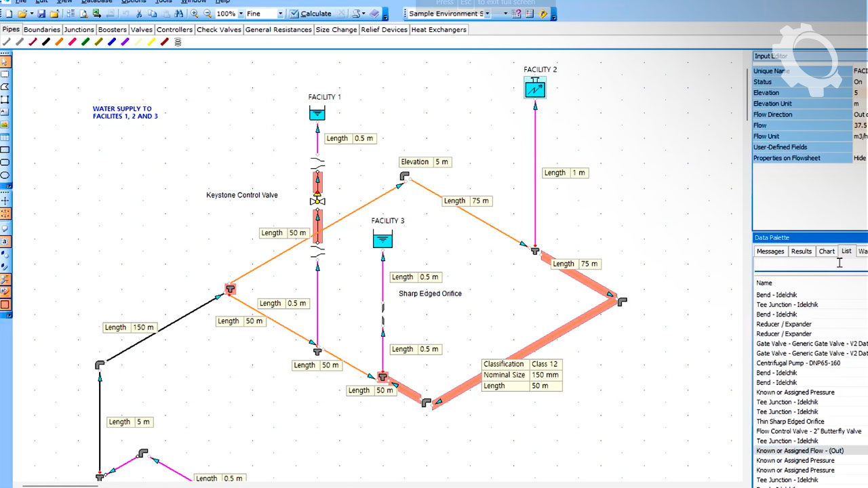Open the Chart tab in Data Palette
This screenshot has height=488, width=868.
tap(827, 251)
